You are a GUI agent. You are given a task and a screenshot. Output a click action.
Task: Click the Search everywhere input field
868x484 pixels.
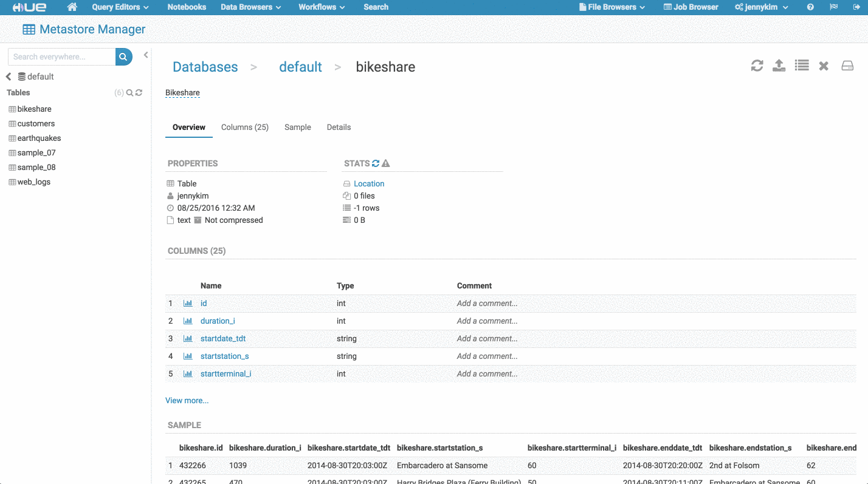[61, 56]
